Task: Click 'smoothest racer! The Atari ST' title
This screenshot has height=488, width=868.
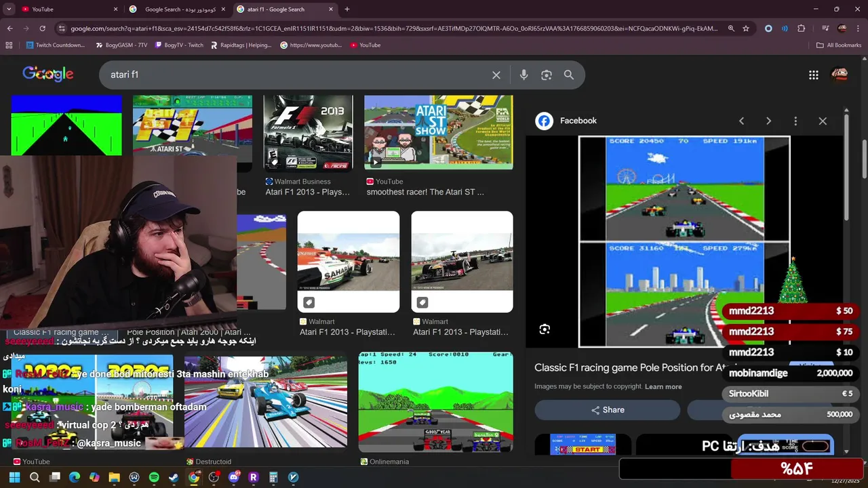Action: [x=425, y=192]
